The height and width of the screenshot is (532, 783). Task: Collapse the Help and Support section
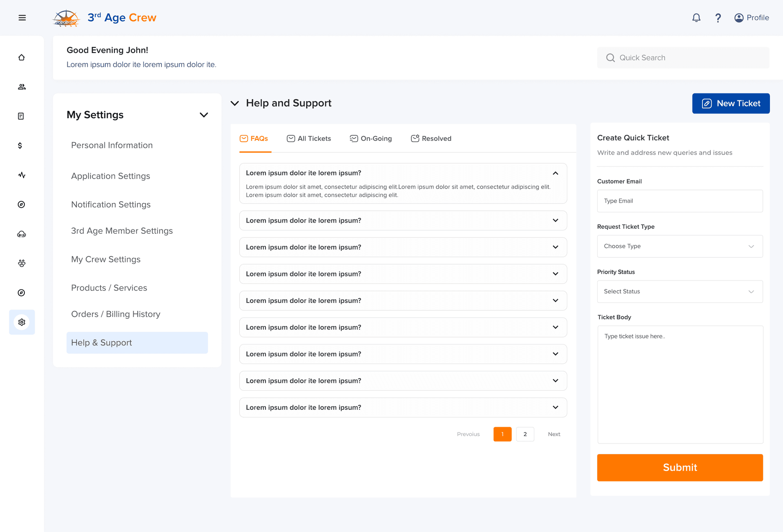(234, 103)
